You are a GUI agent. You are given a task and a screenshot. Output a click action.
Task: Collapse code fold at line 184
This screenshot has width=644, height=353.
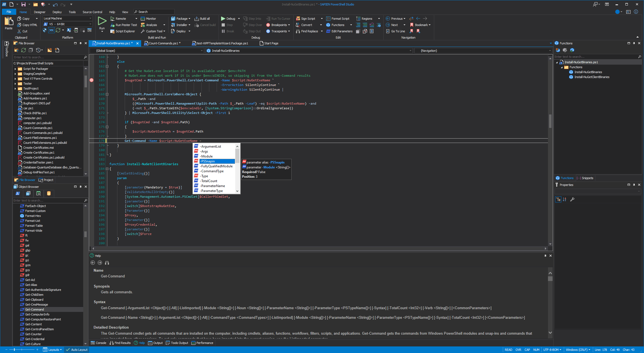[107, 169]
